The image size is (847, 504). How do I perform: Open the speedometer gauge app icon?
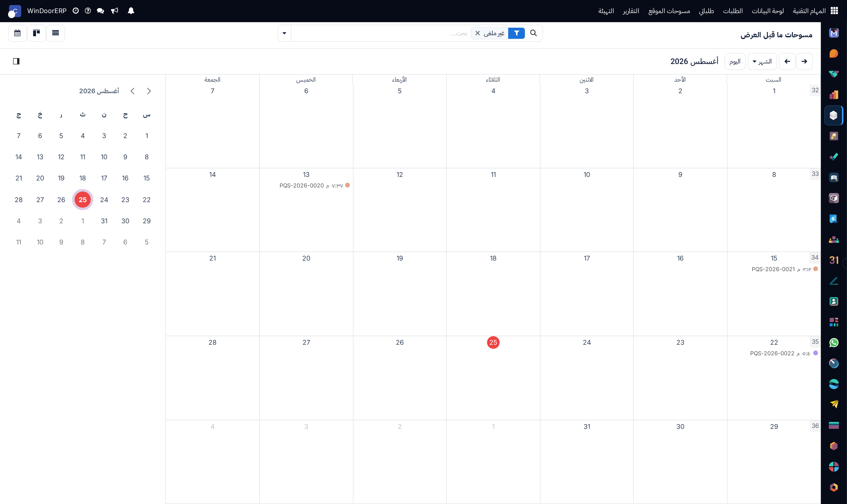[834, 363]
